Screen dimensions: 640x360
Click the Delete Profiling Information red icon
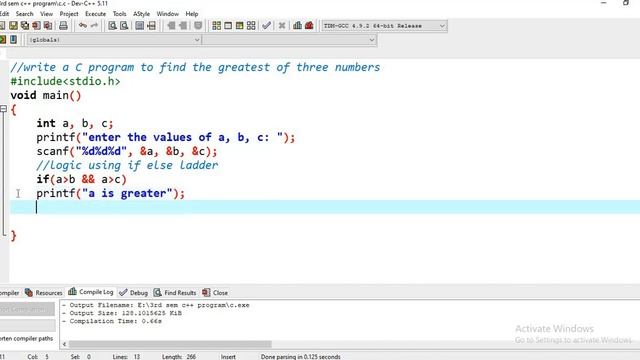point(309,26)
